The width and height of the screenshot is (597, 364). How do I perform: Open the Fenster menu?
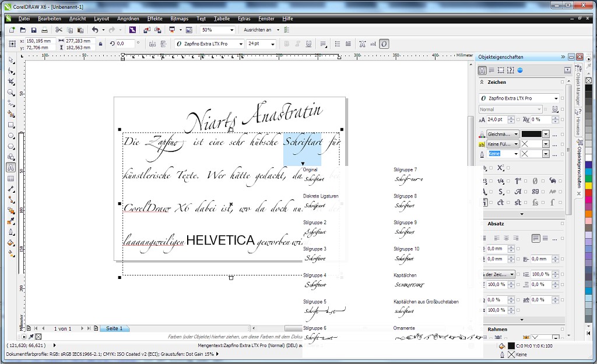266,19
